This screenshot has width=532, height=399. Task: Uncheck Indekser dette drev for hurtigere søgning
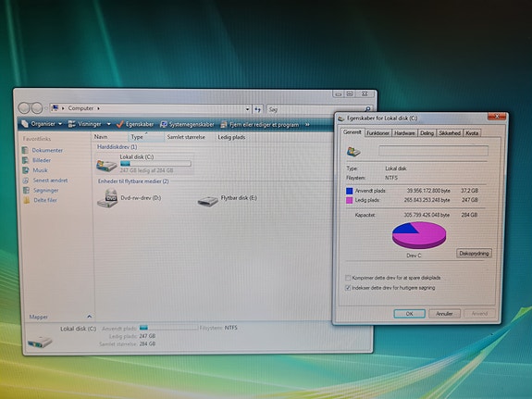coord(348,288)
